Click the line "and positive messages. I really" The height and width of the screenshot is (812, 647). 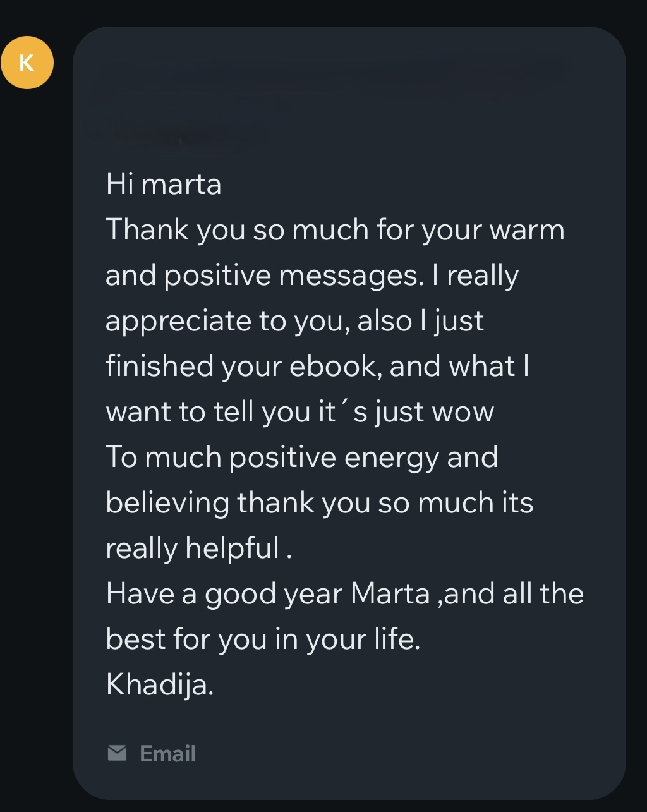[x=312, y=276]
